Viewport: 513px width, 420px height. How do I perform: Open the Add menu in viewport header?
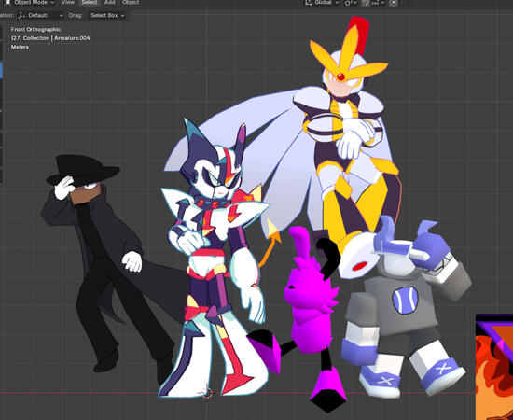(110, 3)
